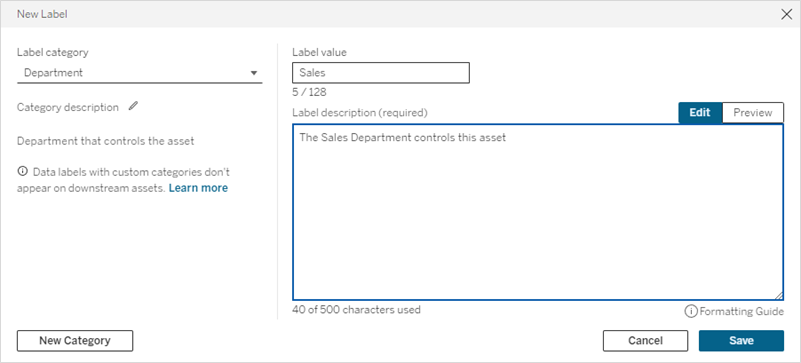Click the New Category button
This screenshot has height=363, width=801.
pos(75,341)
